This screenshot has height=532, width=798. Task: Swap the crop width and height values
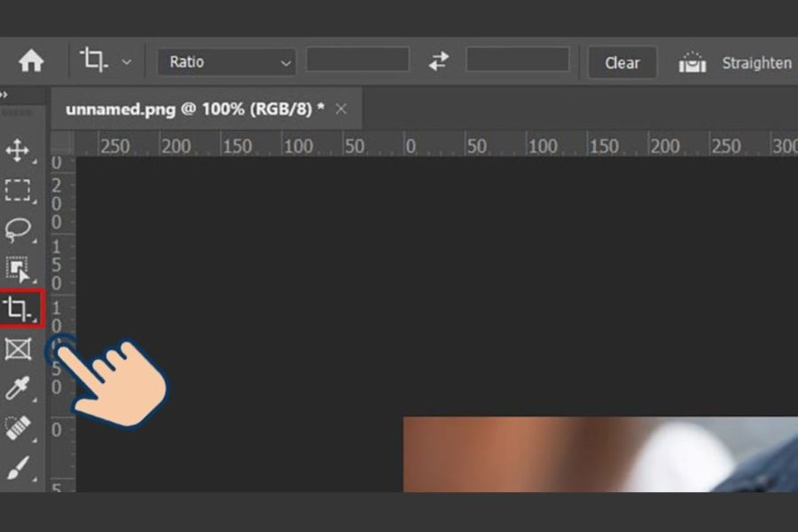point(438,61)
